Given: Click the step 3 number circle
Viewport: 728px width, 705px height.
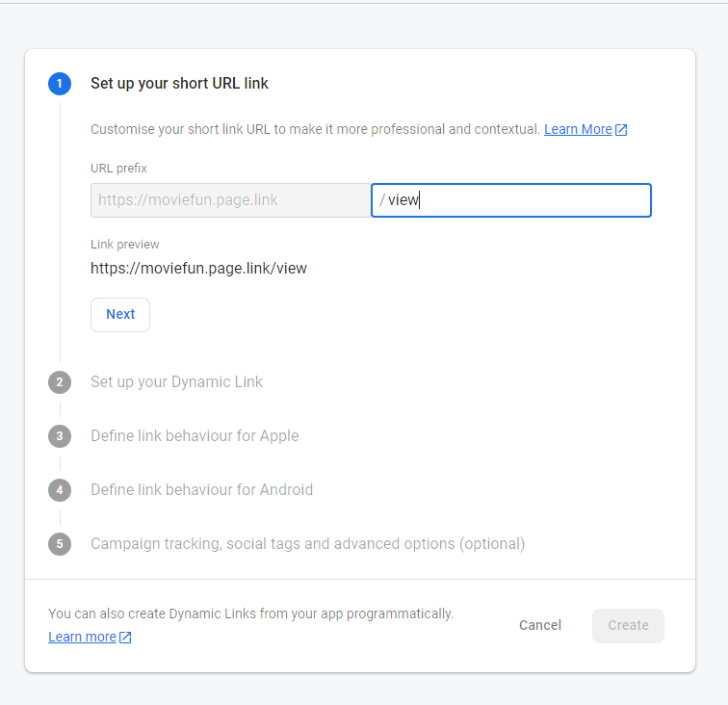Looking at the screenshot, I should 60,436.
